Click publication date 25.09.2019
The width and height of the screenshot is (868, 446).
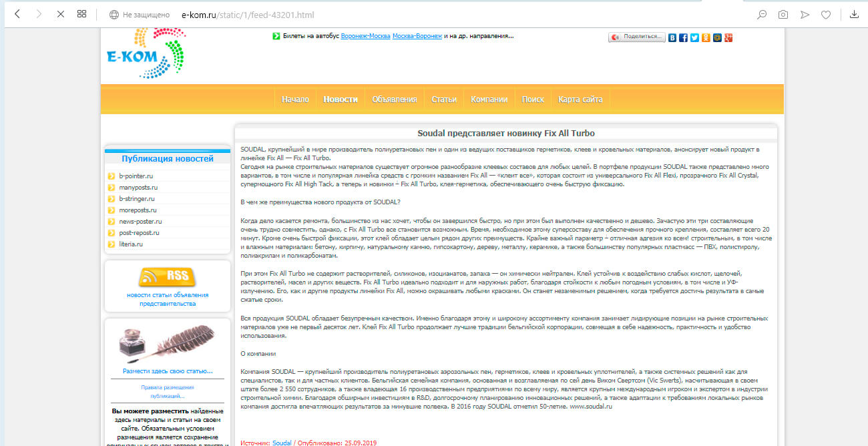(x=361, y=443)
